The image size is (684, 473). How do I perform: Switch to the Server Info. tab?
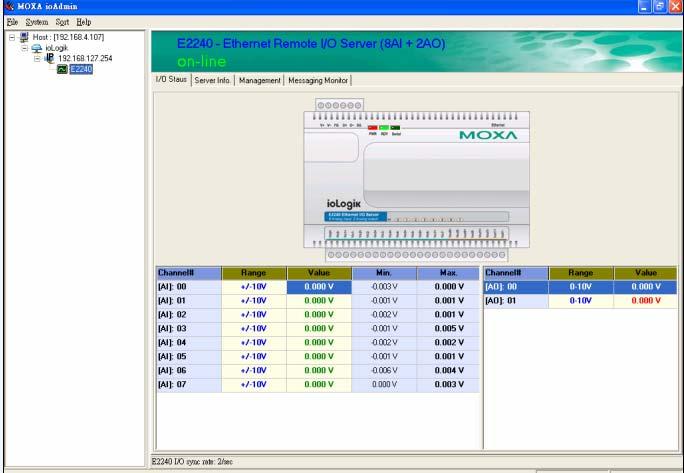(212, 80)
